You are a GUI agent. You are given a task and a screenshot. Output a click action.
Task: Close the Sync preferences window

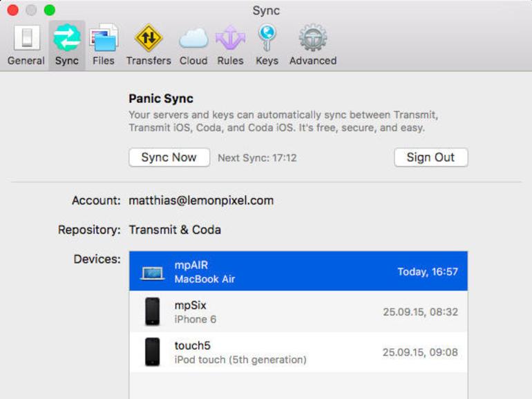13,10
